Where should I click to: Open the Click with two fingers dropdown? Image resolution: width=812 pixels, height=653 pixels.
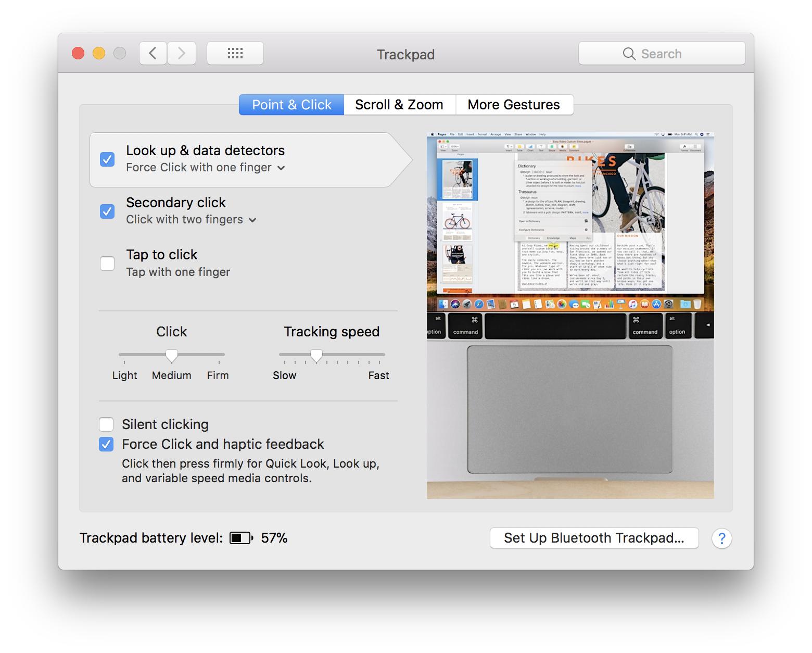191,220
